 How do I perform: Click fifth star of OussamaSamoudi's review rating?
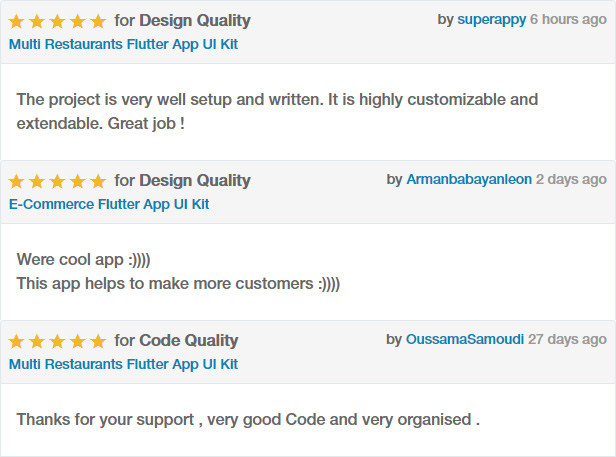pyautogui.click(x=98, y=341)
